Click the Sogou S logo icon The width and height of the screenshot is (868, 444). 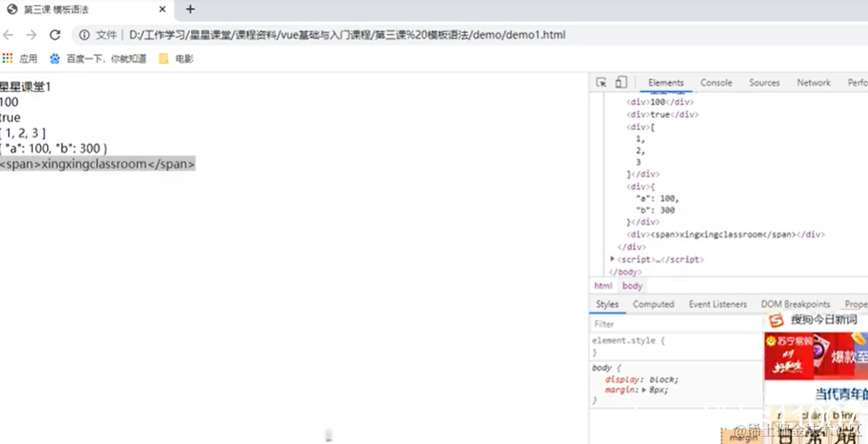coord(777,320)
